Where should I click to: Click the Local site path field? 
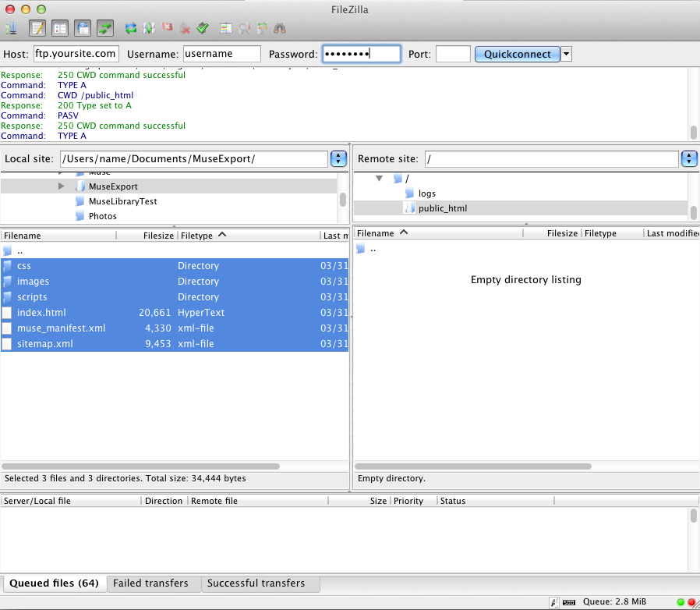pos(194,158)
